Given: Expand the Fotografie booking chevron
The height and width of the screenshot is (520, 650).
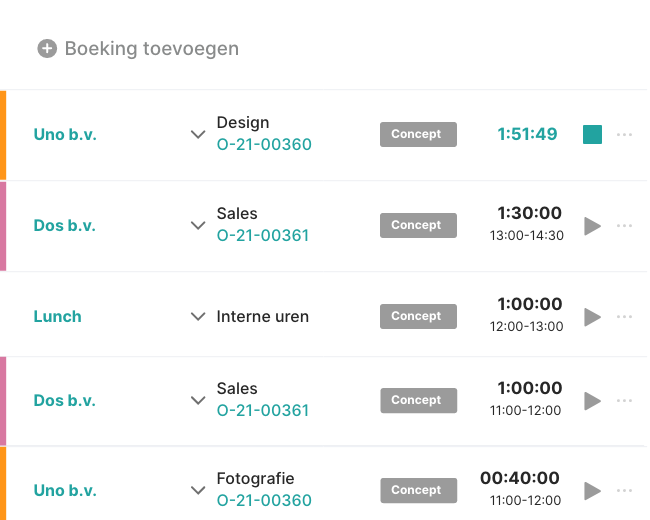Looking at the screenshot, I should pyautogui.click(x=198, y=490).
